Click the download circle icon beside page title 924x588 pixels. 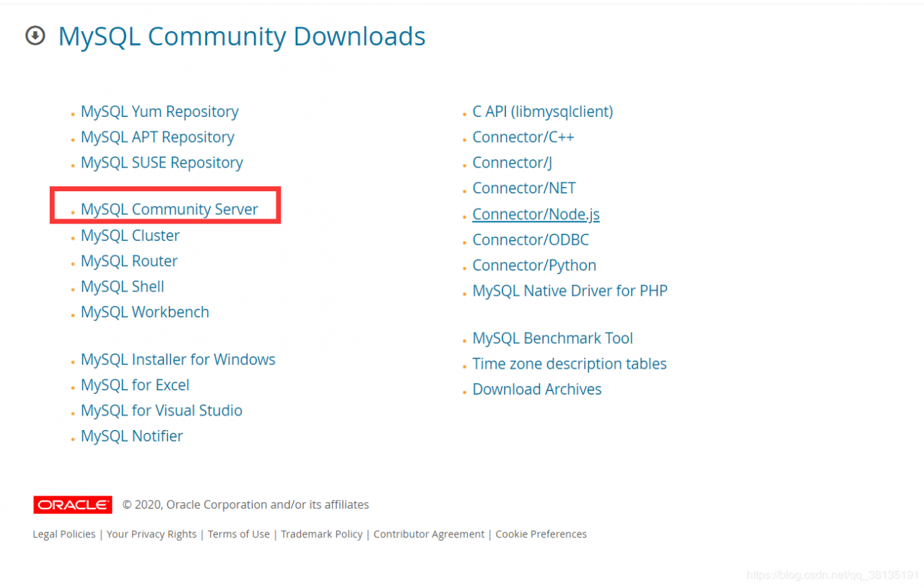click(35, 35)
